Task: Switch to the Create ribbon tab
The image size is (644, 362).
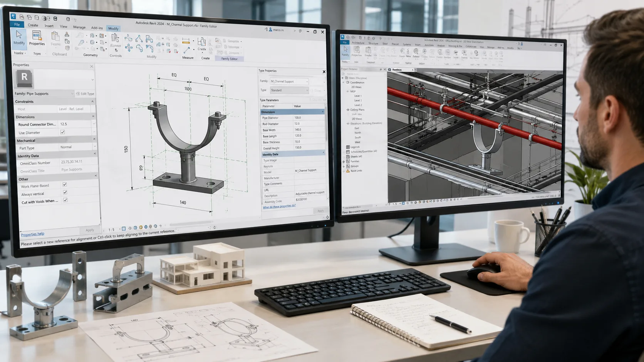Action: pyautogui.click(x=33, y=25)
